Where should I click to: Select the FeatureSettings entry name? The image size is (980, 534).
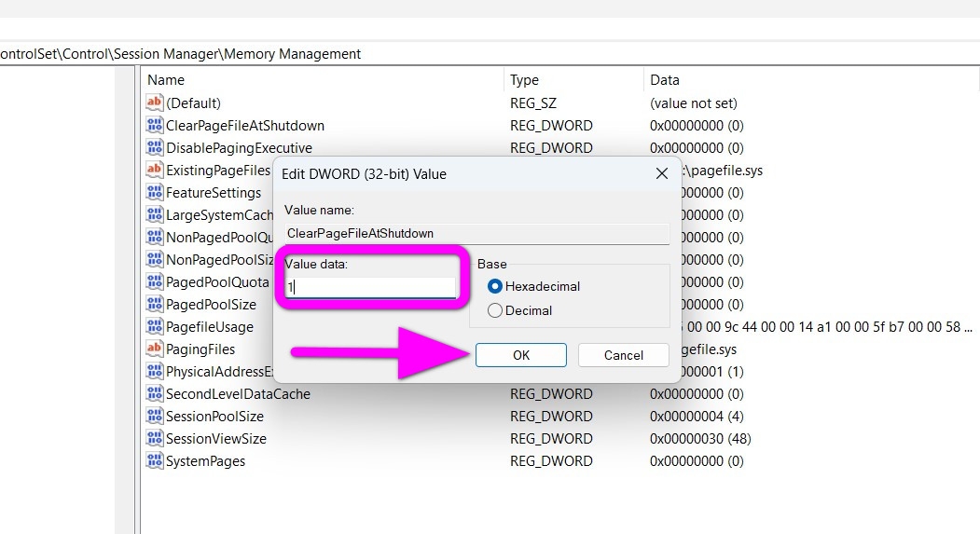coord(214,192)
